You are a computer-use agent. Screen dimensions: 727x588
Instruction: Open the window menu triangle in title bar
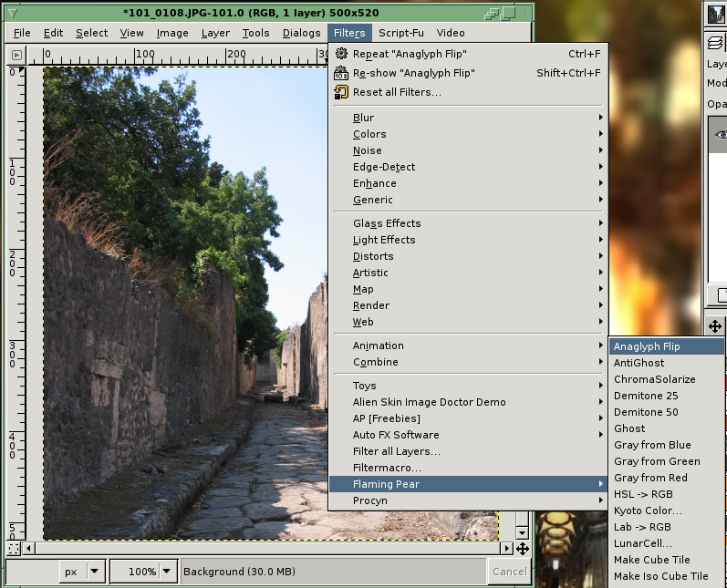point(13,13)
